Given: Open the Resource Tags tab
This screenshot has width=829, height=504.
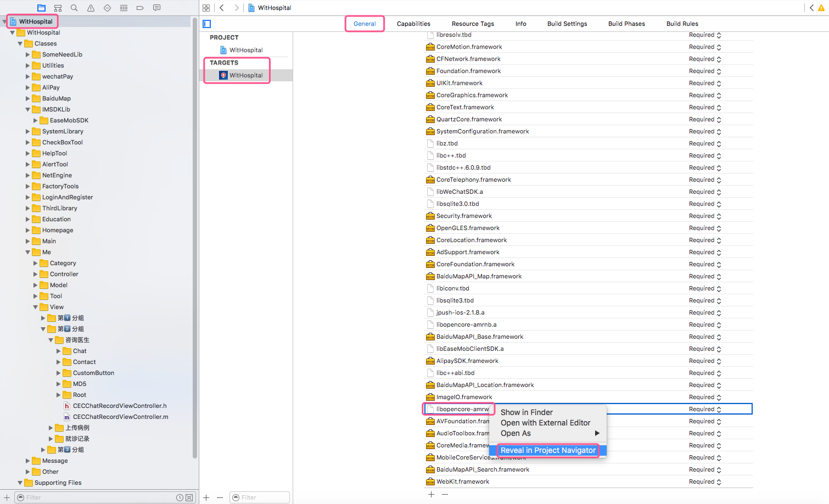Looking at the screenshot, I should pos(473,24).
